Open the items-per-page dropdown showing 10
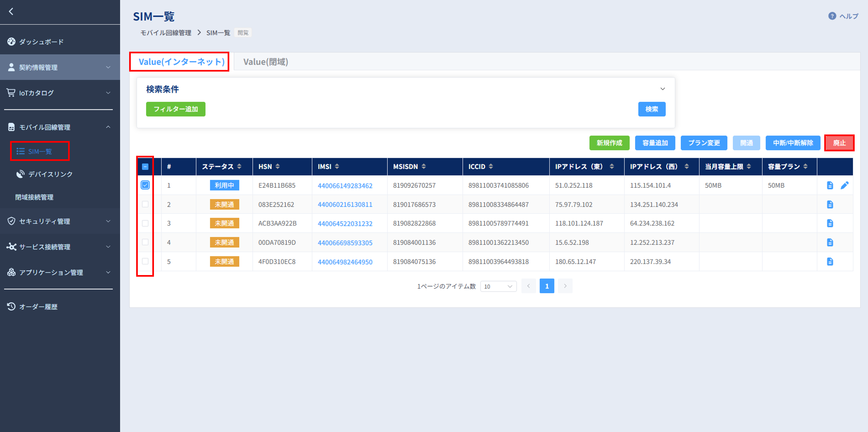The image size is (868, 432). tap(498, 287)
